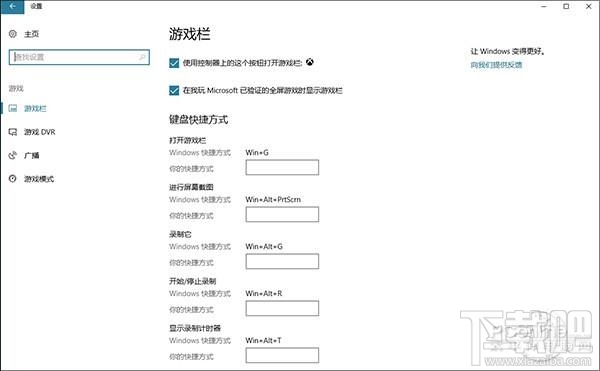Uncheck the controller button opens game bar checkbox

174,63
